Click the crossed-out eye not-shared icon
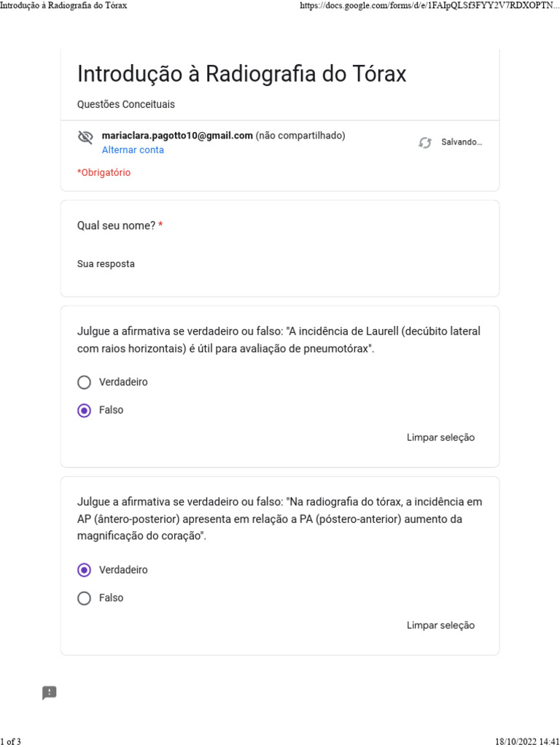Image resolution: width=560 pixels, height=747 pixels. coord(85,137)
